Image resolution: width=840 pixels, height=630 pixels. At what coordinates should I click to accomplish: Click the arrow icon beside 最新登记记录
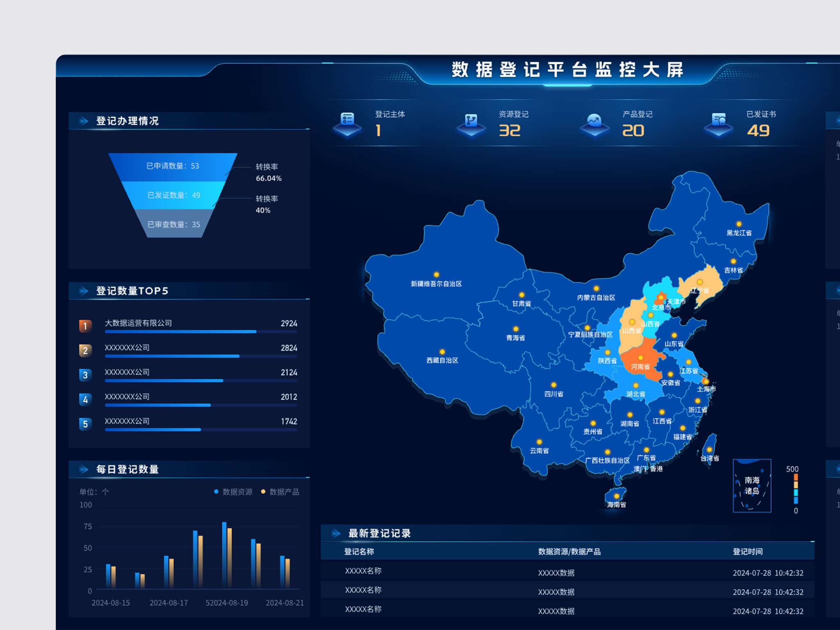click(336, 533)
